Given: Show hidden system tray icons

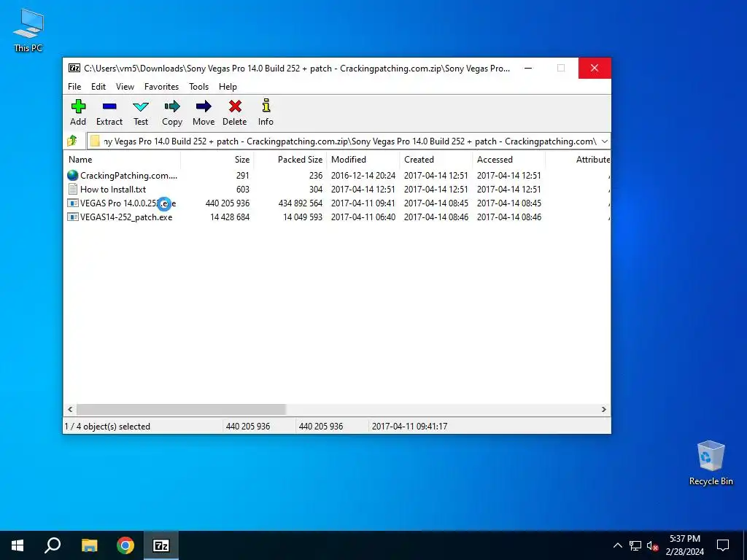Looking at the screenshot, I should [617, 545].
